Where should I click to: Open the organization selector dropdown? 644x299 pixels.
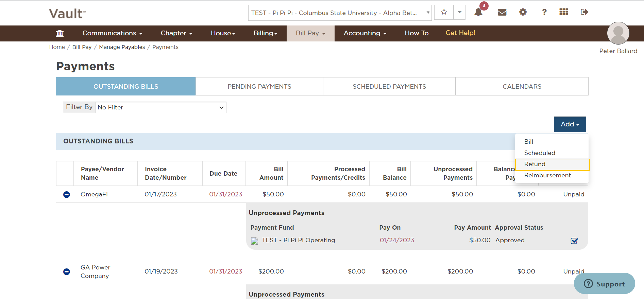[340, 13]
